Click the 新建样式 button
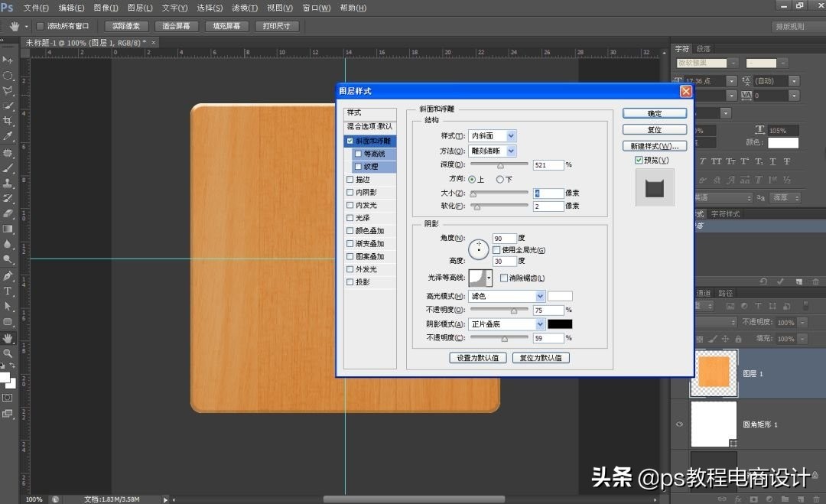The image size is (826, 504). pyautogui.click(x=654, y=145)
